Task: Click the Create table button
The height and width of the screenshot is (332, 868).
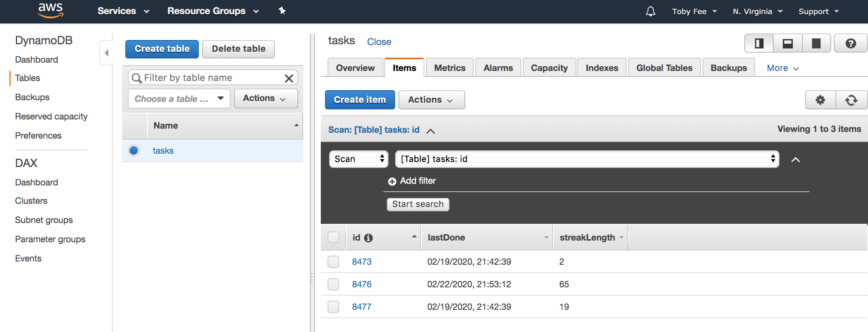Action: point(162,49)
